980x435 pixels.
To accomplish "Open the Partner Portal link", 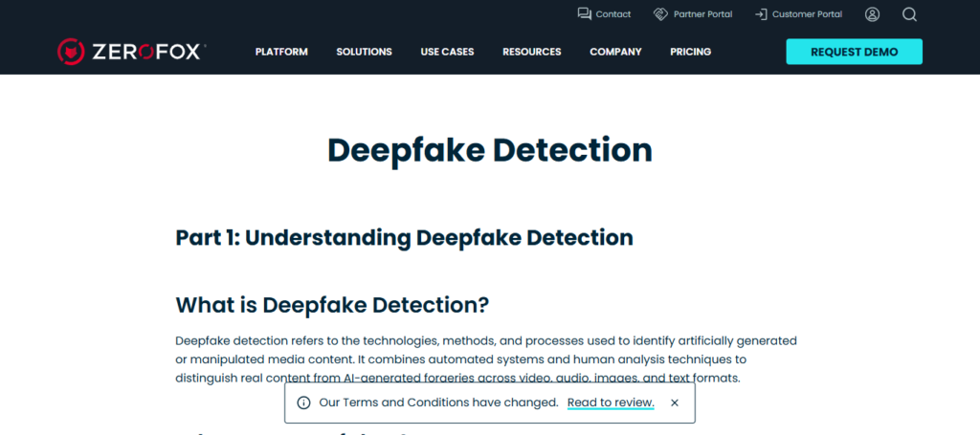I will pyautogui.click(x=703, y=14).
